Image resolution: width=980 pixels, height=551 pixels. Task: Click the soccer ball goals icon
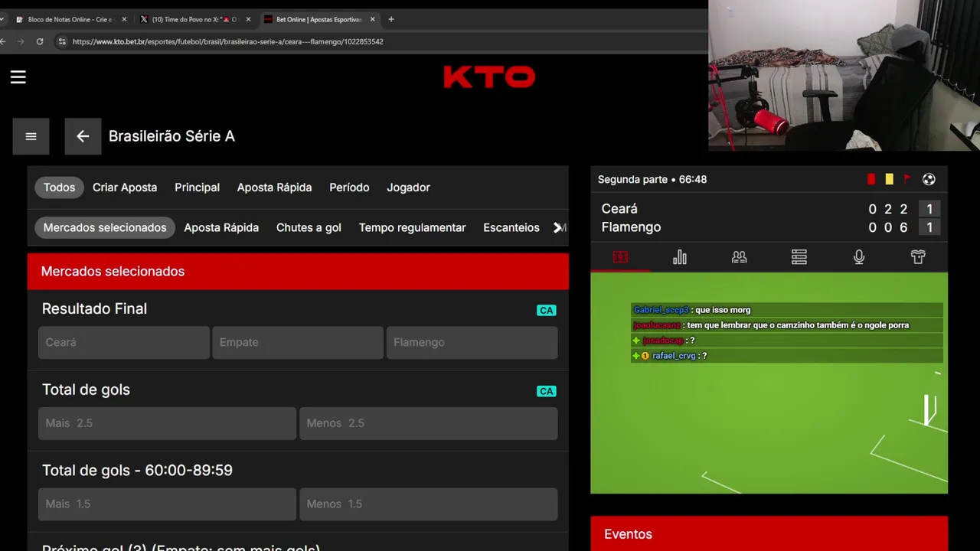pyautogui.click(x=929, y=179)
